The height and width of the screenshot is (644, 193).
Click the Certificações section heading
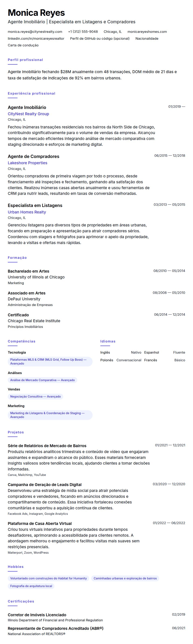(x=21, y=601)
